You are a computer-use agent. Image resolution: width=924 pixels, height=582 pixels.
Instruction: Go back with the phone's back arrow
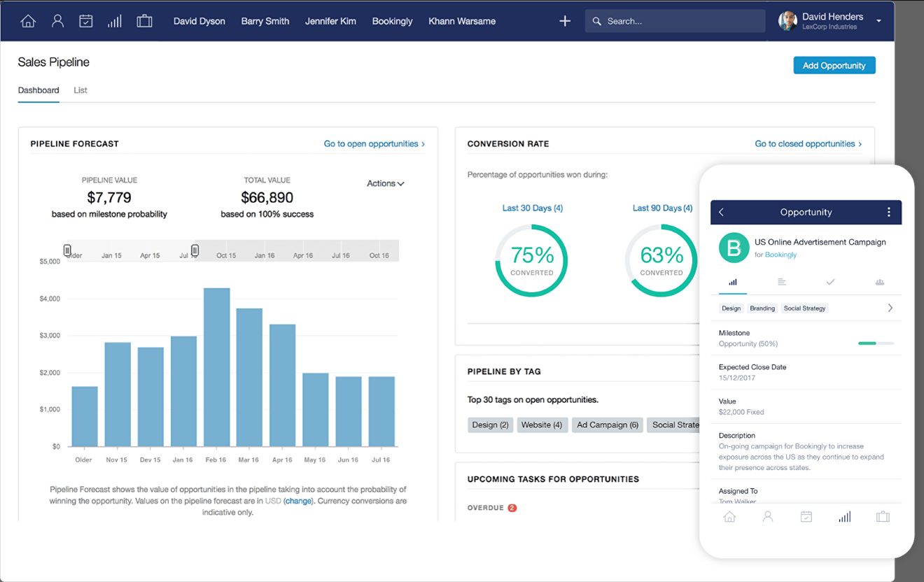coord(722,212)
